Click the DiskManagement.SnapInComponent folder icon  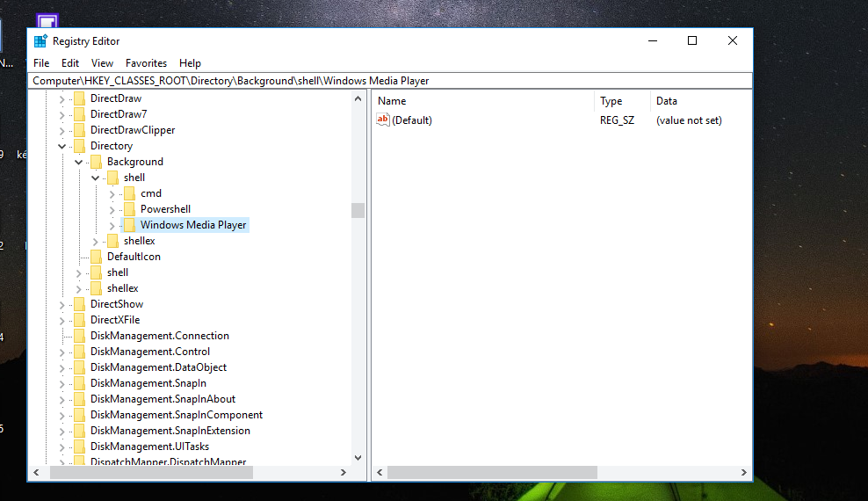(x=79, y=415)
